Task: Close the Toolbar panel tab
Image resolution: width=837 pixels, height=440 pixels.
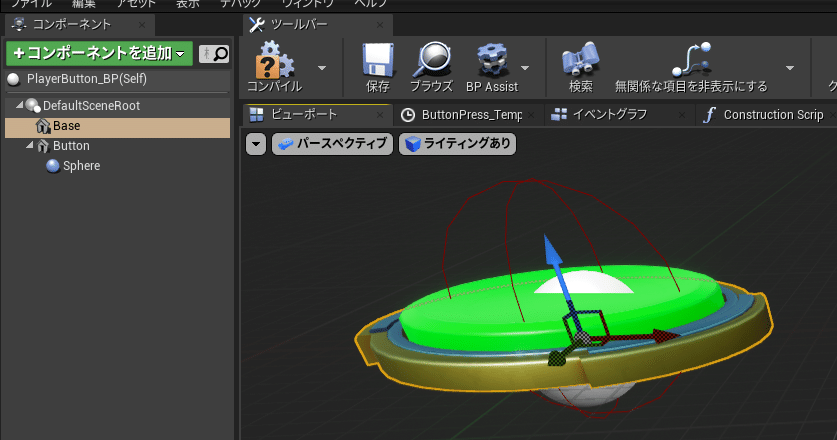Action: click(x=380, y=25)
